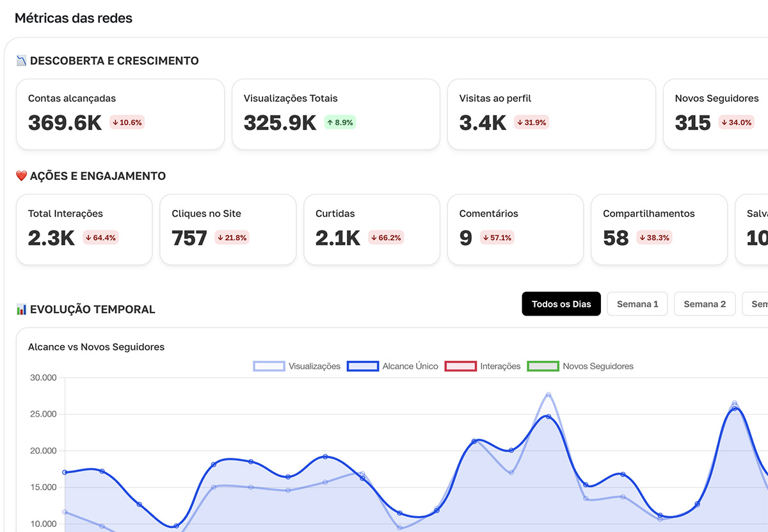The width and height of the screenshot is (768, 532).
Task: Open the Compartilhamentos card
Action: (x=659, y=230)
